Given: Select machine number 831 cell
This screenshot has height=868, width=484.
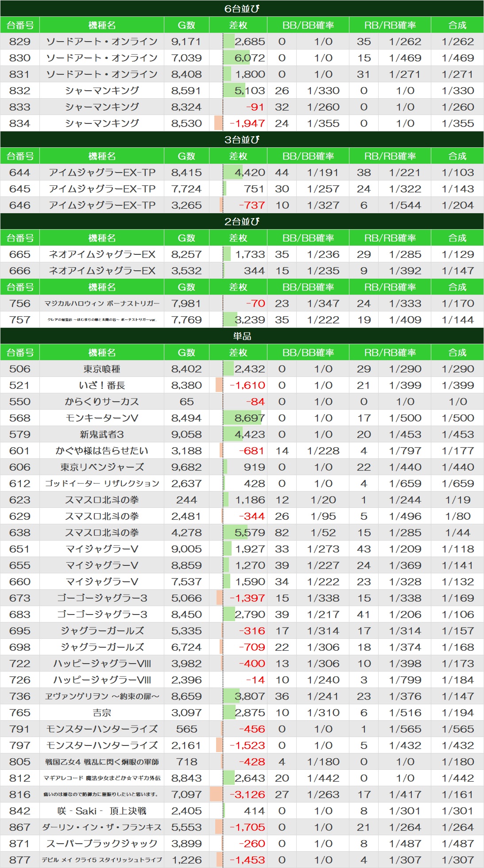Looking at the screenshot, I should point(20,74).
